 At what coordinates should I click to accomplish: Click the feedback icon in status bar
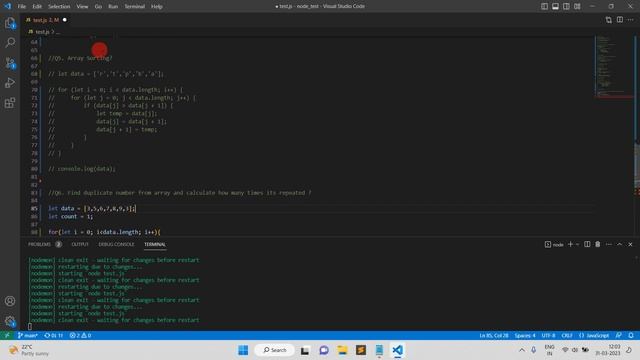coord(619,336)
